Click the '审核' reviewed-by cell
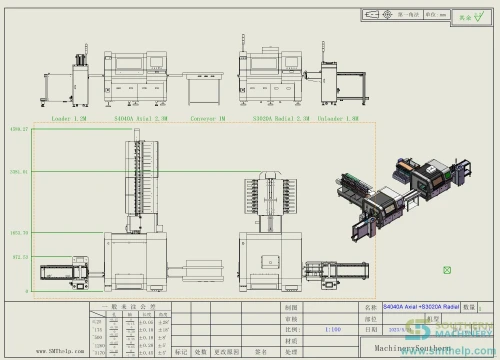The height and width of the screenshot is (360, 500). tap(291, 319)
